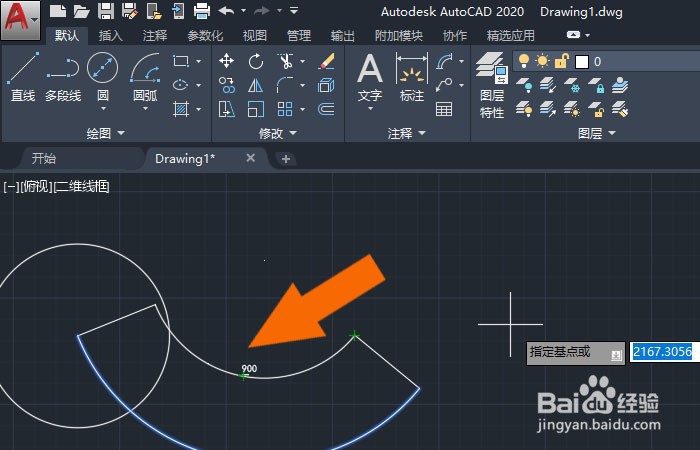The width and height of the screenshot is (700, 450).
Task: Click the [-] viewport controls label
Action: coord(11,187)
